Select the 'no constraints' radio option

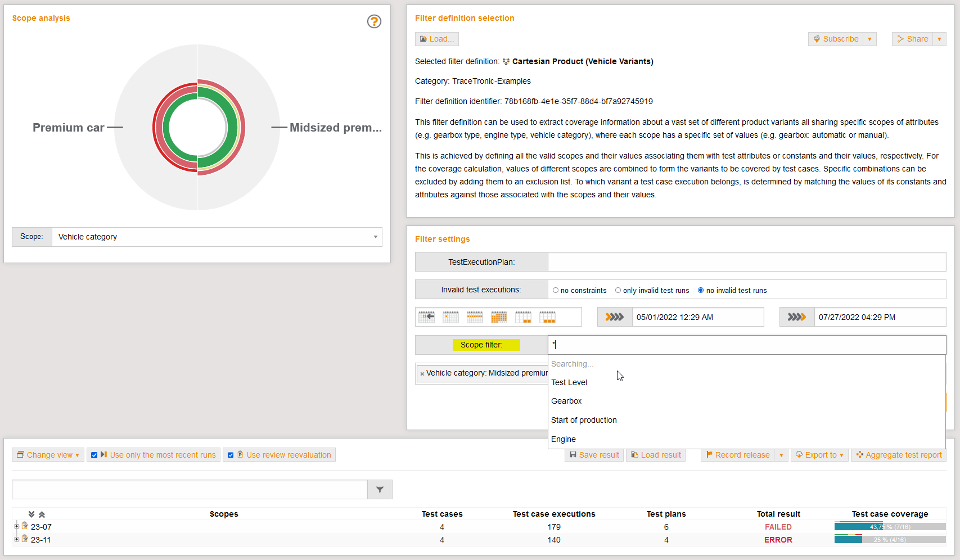pos(556,290)
